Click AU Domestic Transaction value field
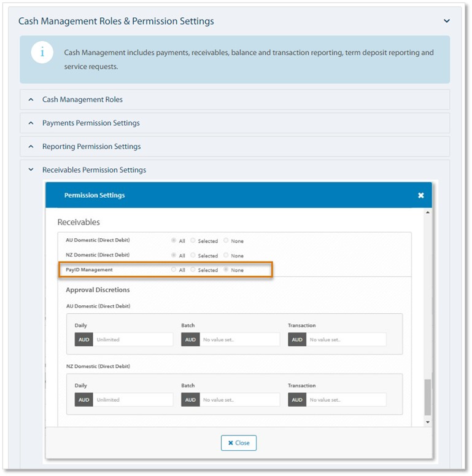Image resolution: width=472 pixels, height=476 pixels. coord(346,340)
